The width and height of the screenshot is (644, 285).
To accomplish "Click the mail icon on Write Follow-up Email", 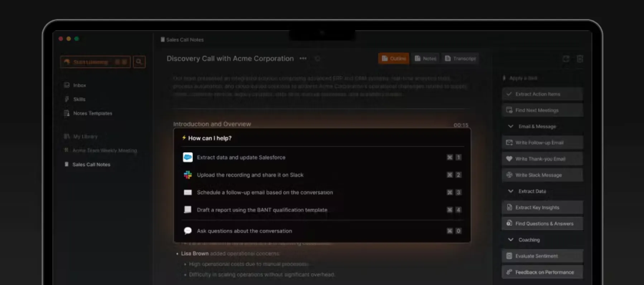I will tap(509, 142).
